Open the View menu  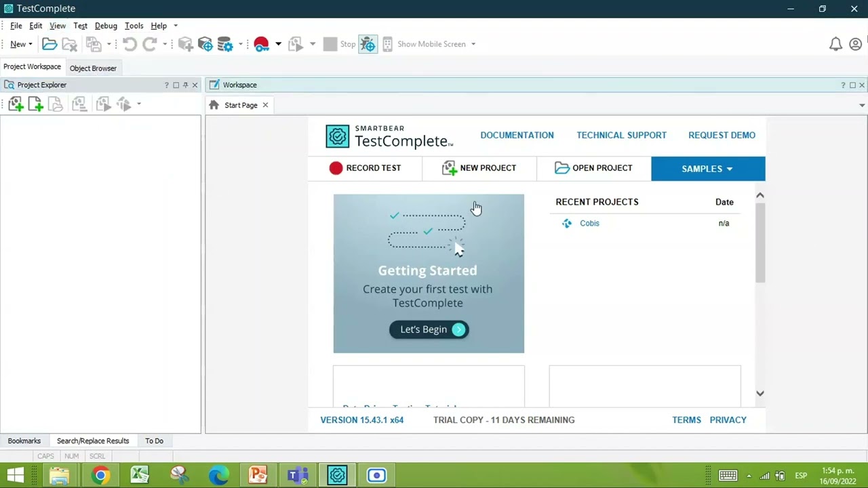pos(58,26)
